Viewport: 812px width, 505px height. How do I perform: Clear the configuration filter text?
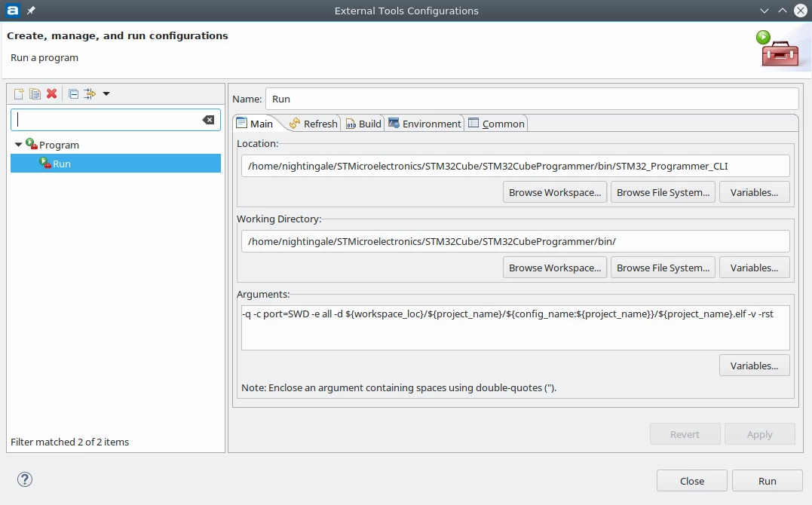[x=208, y=120]
